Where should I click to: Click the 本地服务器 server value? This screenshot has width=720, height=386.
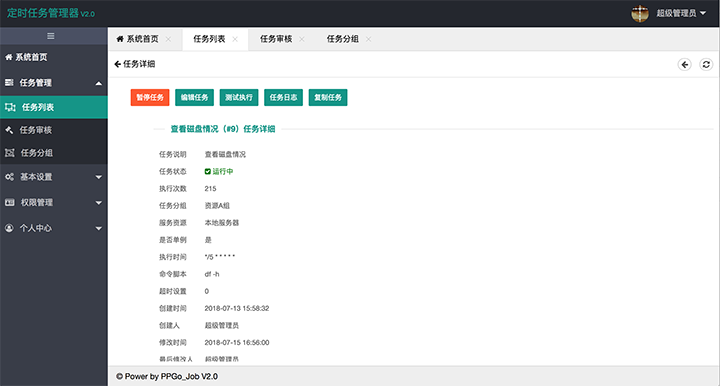[x=222, y=223]
